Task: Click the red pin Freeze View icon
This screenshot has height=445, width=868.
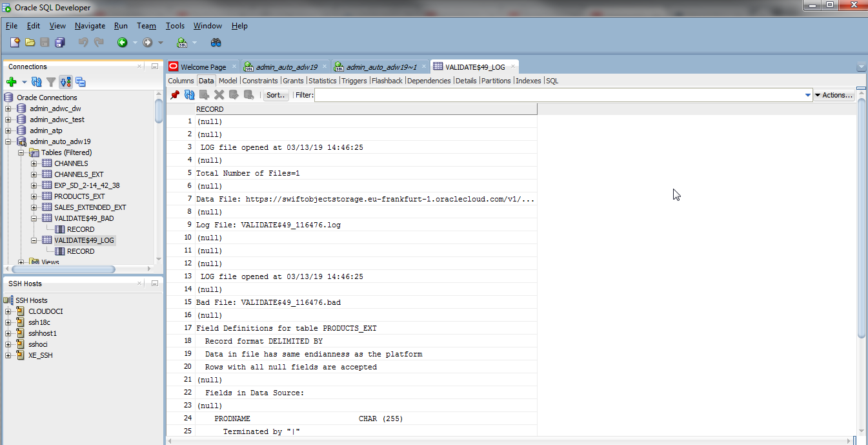Action: (x=174, y=95)
